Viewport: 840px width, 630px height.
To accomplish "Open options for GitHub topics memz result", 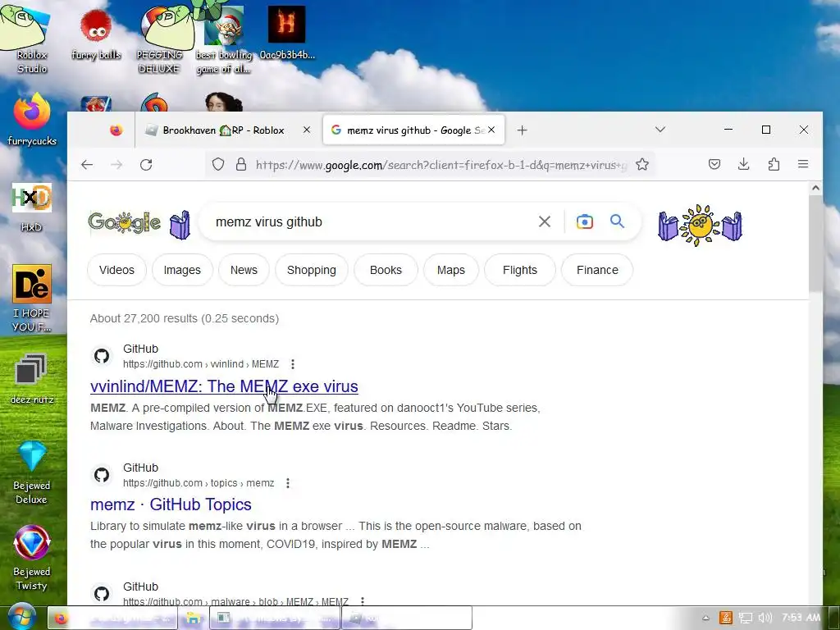I will 288,483.
